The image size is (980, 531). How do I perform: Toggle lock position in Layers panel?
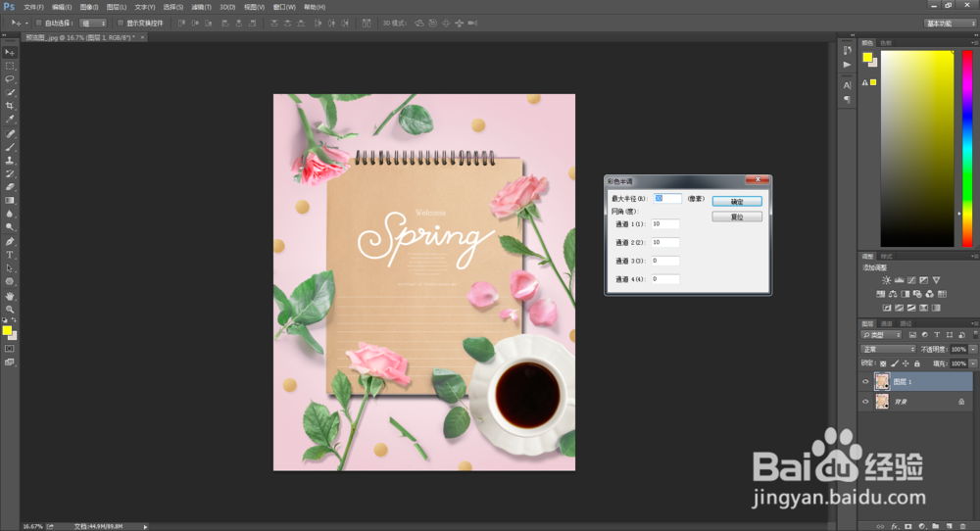[906, 363]
